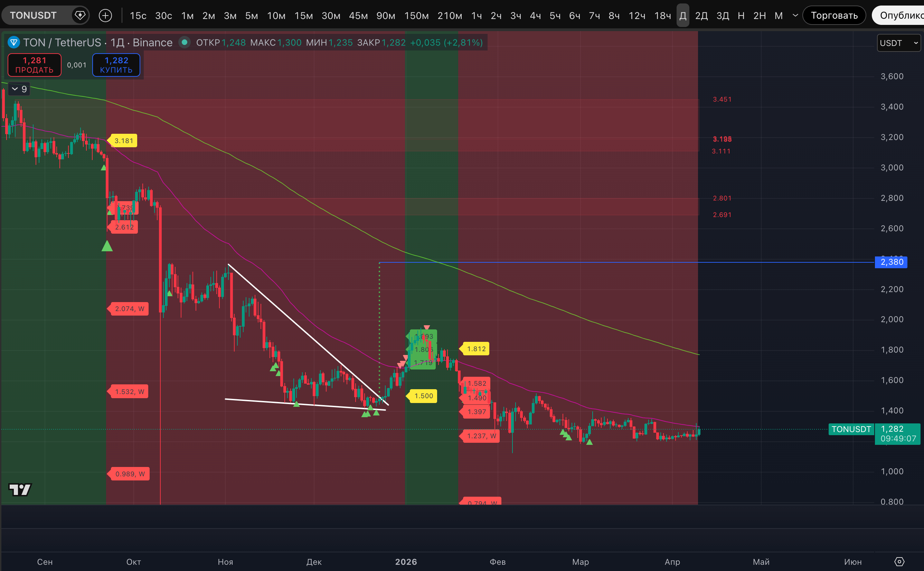This screenshot has width=924, height=571.
Task: Open more timeframes chevron dropdown
Action: tap(795, 16)
